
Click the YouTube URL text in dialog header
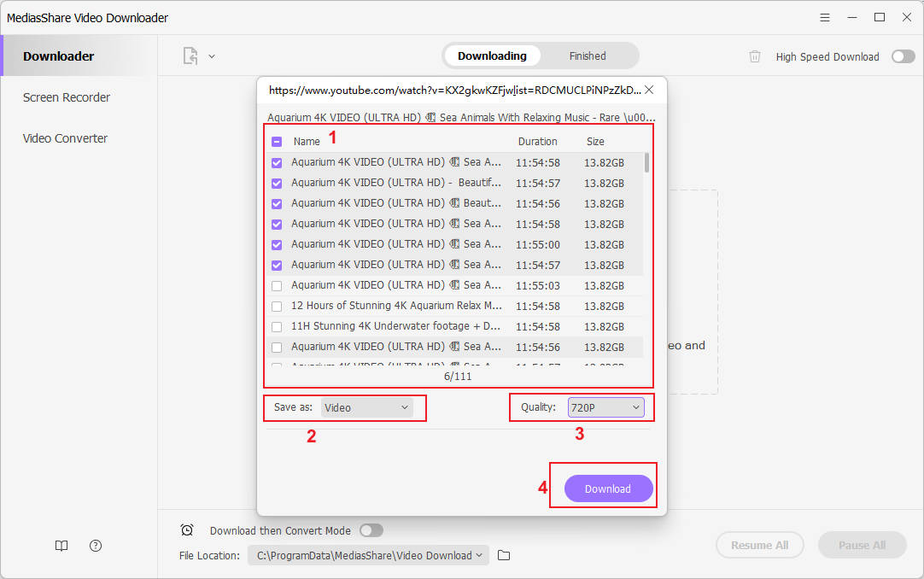pyautogui.click(x=455, y=91)
